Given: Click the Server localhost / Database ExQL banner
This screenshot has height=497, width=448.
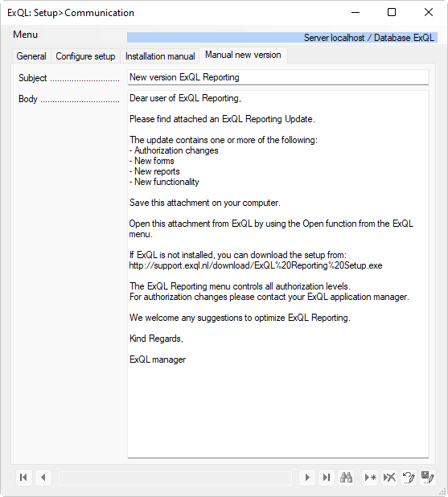Looking at the screenshot, I should [282, 38].
